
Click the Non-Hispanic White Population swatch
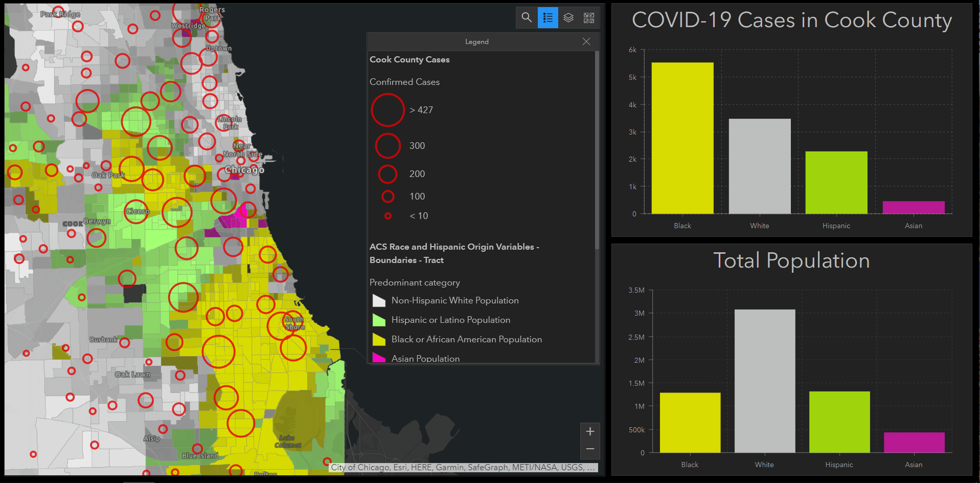(378, 300)
